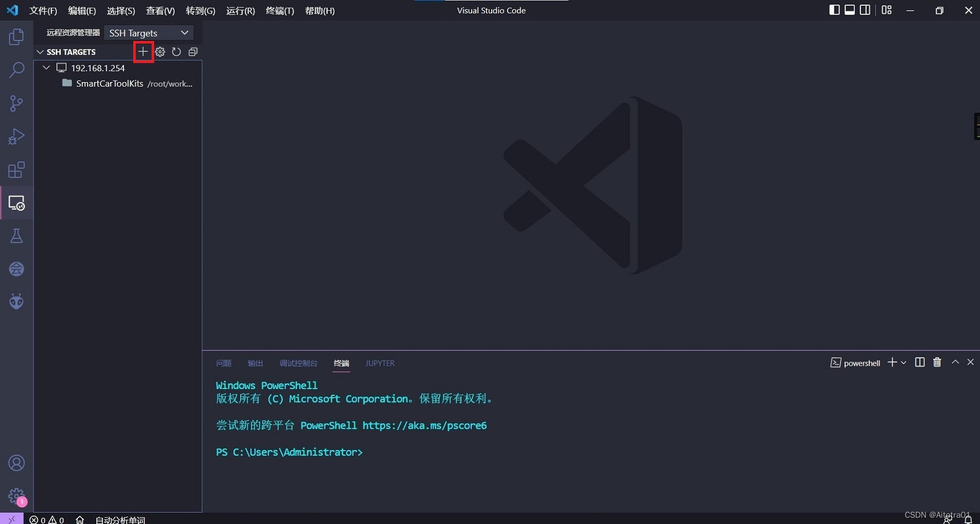Open the https://aka.ms/pscore6 link in terminal
The width and height of the screenshot is (980, 524).
425,425
